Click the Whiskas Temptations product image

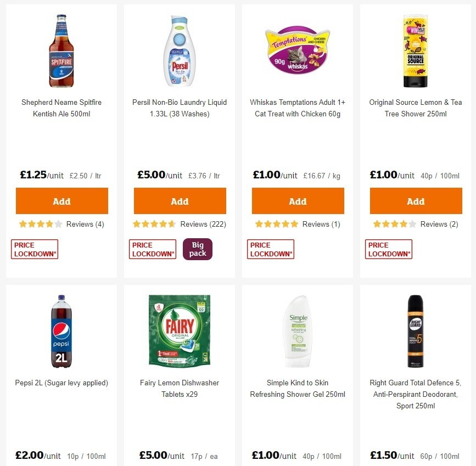click(298, 50)
